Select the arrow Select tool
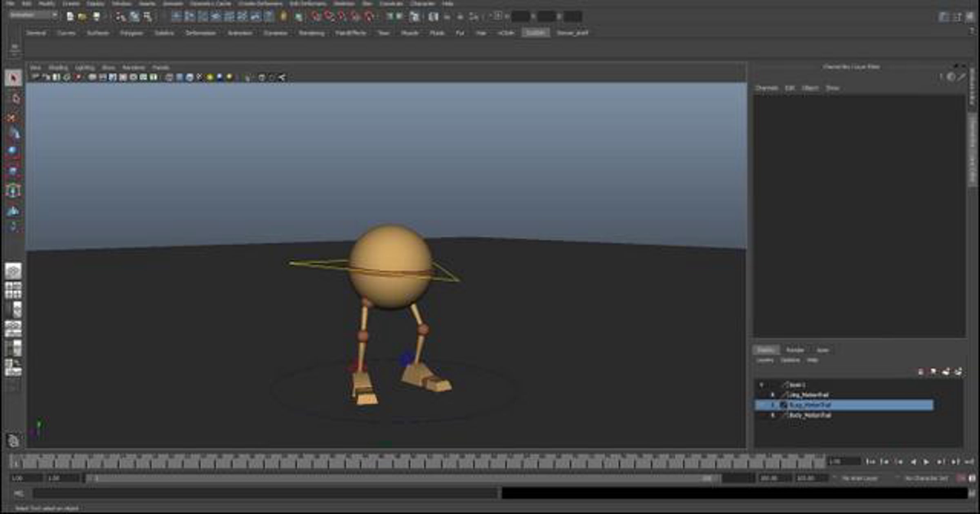Image resolution: width=980 pixels, height=514 pixels. 13,78
